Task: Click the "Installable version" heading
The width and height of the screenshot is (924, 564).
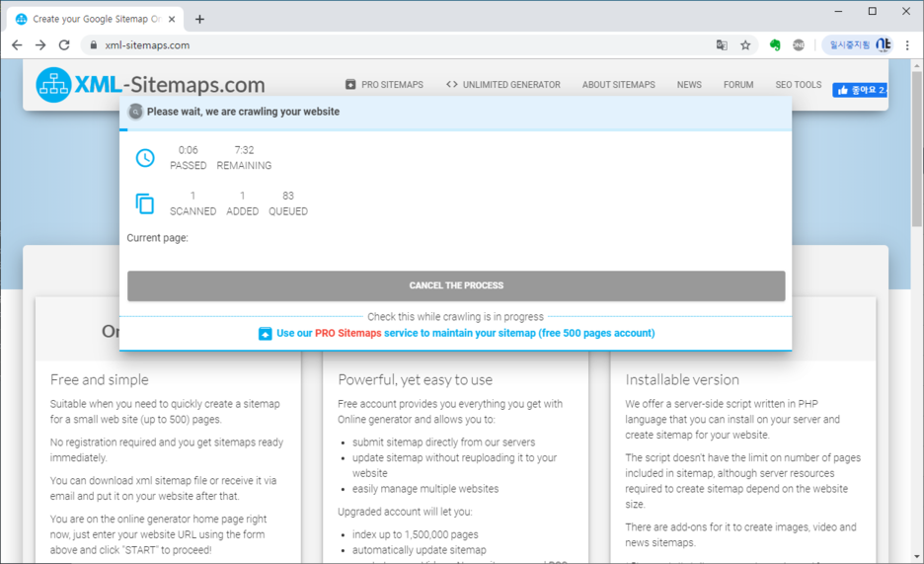Action: tap(682, 379)
